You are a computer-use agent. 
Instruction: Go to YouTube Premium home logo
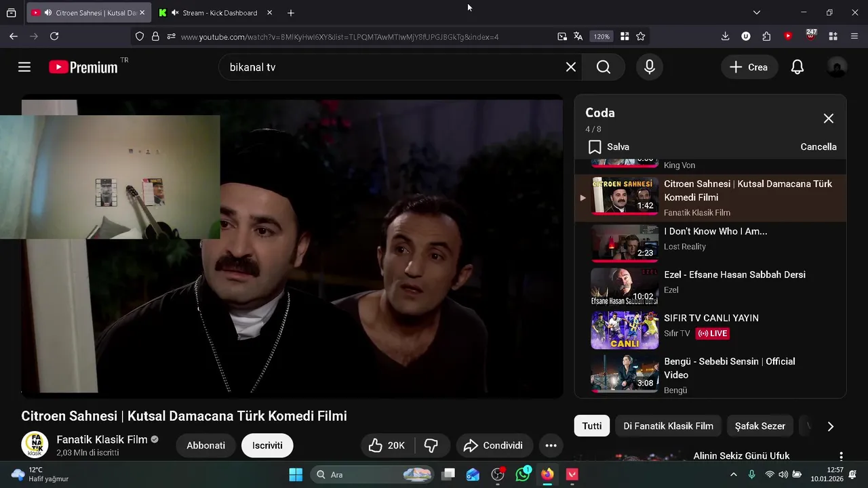click(x=83, y=67)
